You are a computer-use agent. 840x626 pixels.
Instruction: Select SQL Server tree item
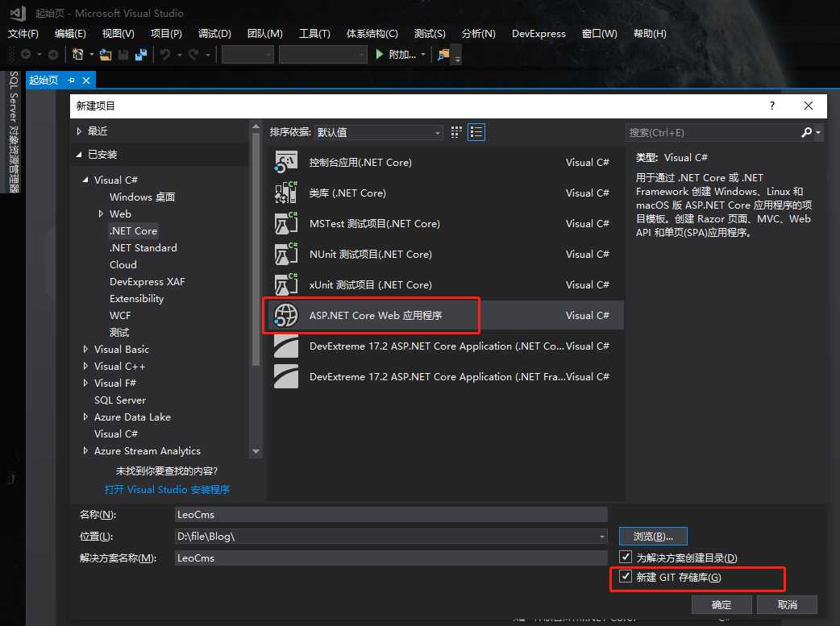tap(120, 400)
